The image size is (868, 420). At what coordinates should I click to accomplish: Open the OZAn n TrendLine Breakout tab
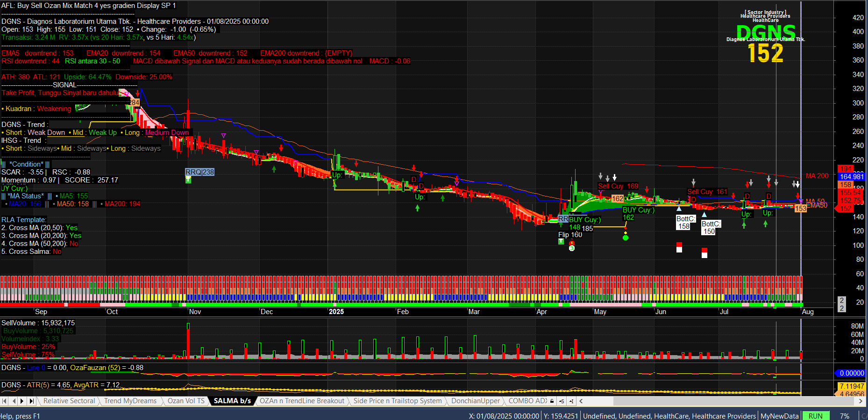pos(302,401)
